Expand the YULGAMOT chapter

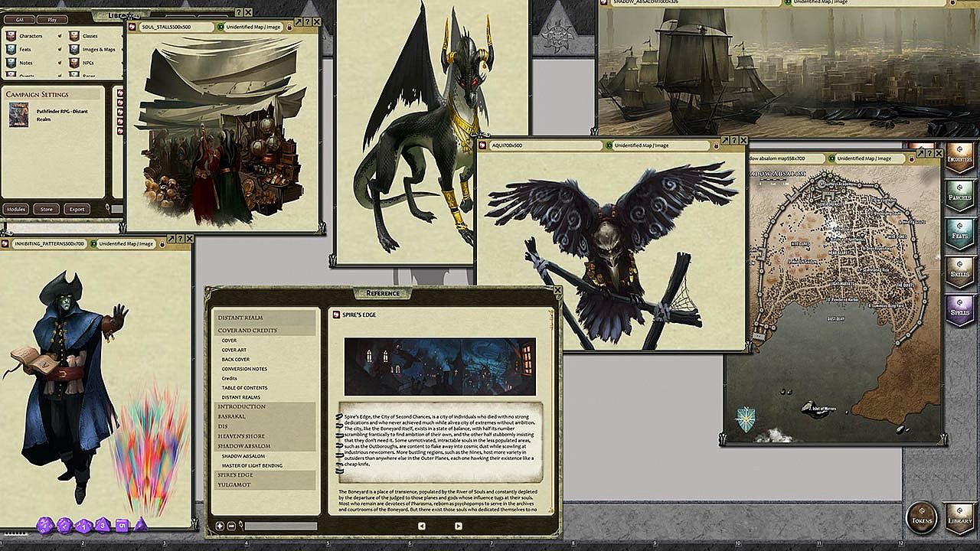click(x=266, y=485)
